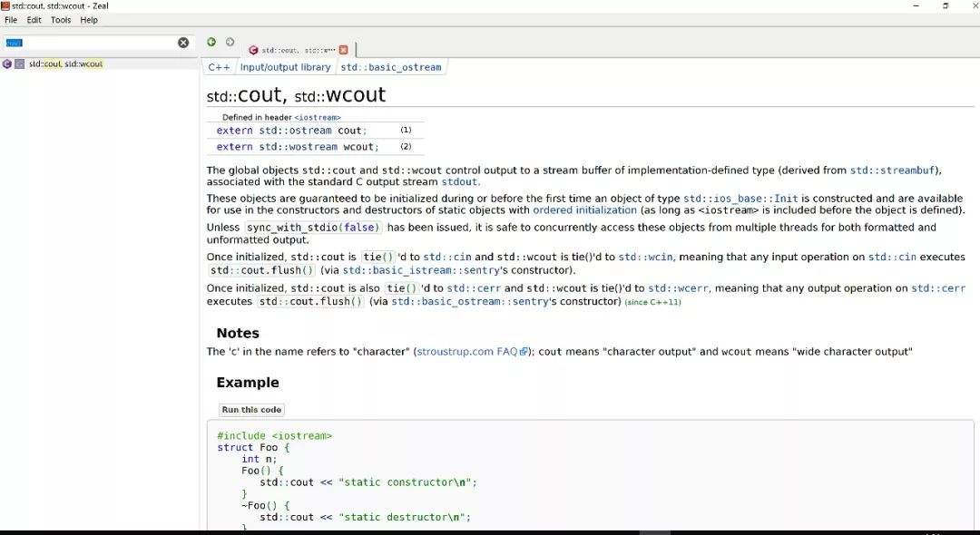Open ordered initialization link
This screenshot has height=535, width=980.
584,210
